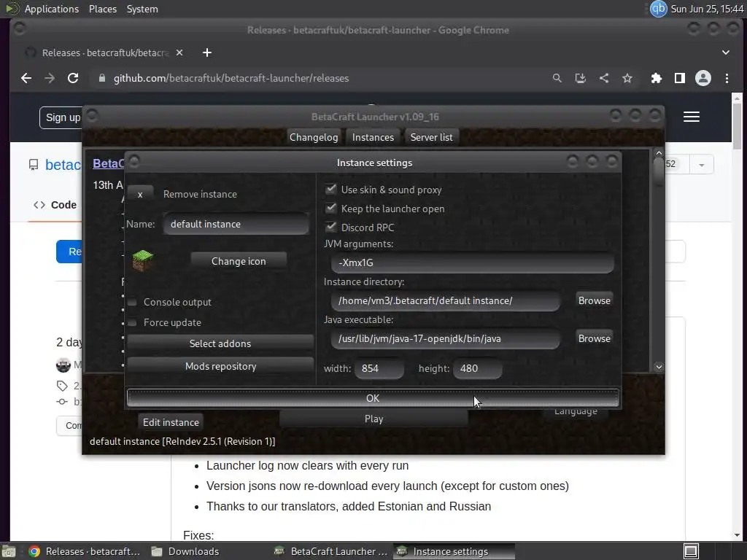Expand the Chrome tab search chevron
Image resolution: width=747 pixels, height=560 pixels.
click(726, 52)
